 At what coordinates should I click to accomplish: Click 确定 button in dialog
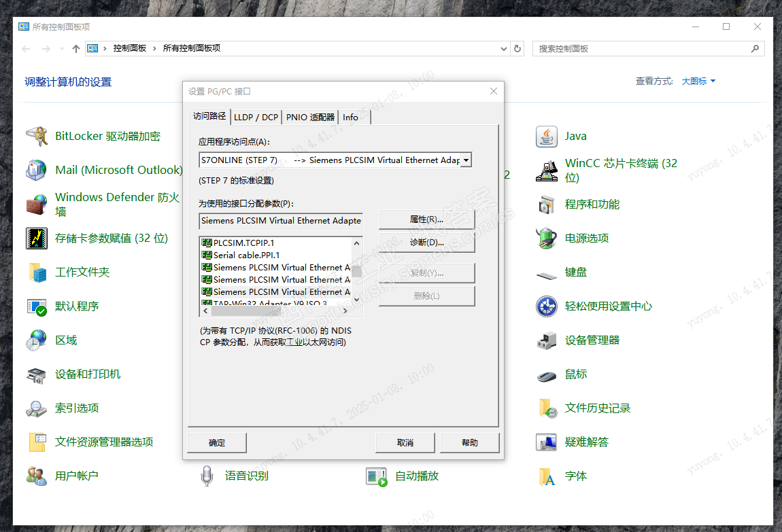[x=217, y=442]
